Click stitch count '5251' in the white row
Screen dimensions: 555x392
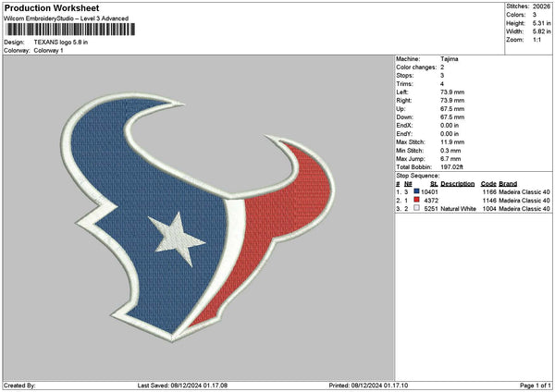431,209
